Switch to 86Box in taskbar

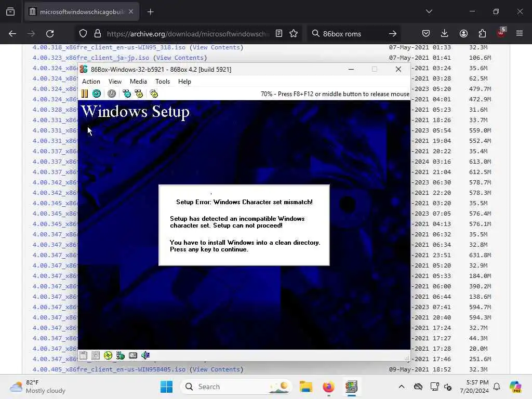pos(352,387)
